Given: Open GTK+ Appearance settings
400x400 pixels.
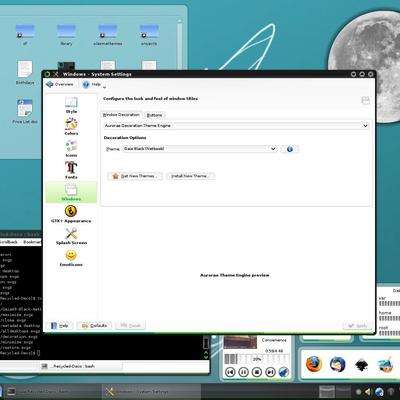Looking at the screenshot, I should 71,214.
